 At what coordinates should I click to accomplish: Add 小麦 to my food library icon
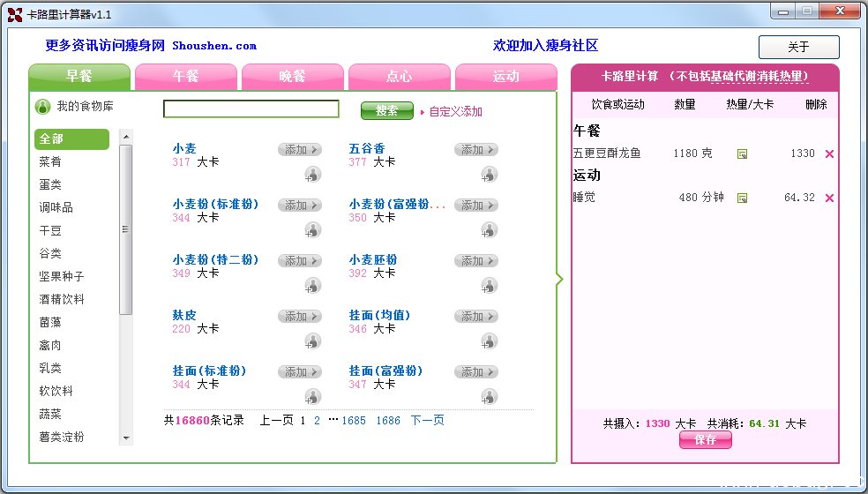(313, 175)
